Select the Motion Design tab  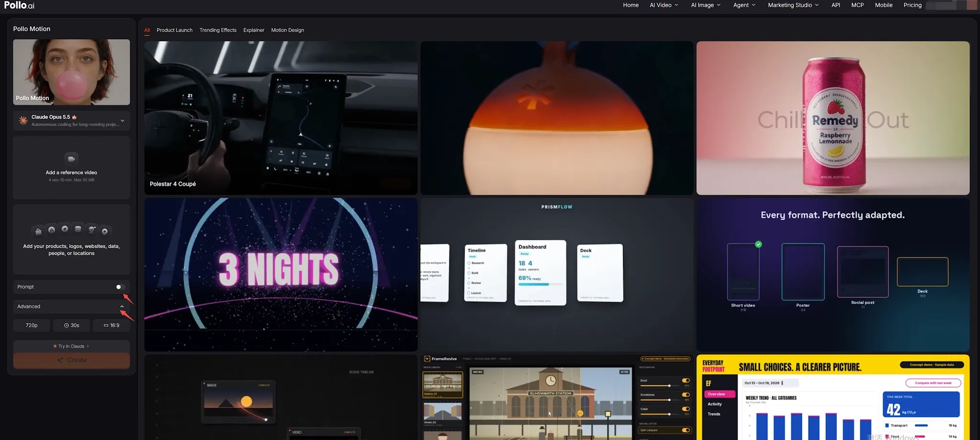pyautogui.click(x=288, y=30)
